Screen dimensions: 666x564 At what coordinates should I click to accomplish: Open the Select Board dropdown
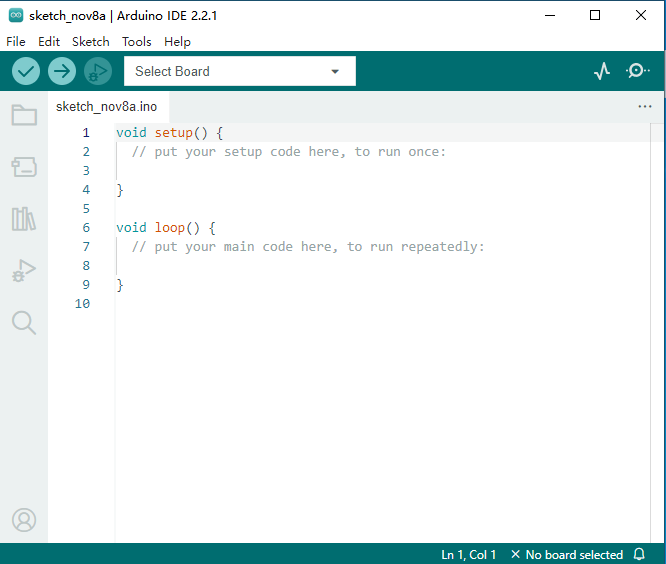[240, 71]
